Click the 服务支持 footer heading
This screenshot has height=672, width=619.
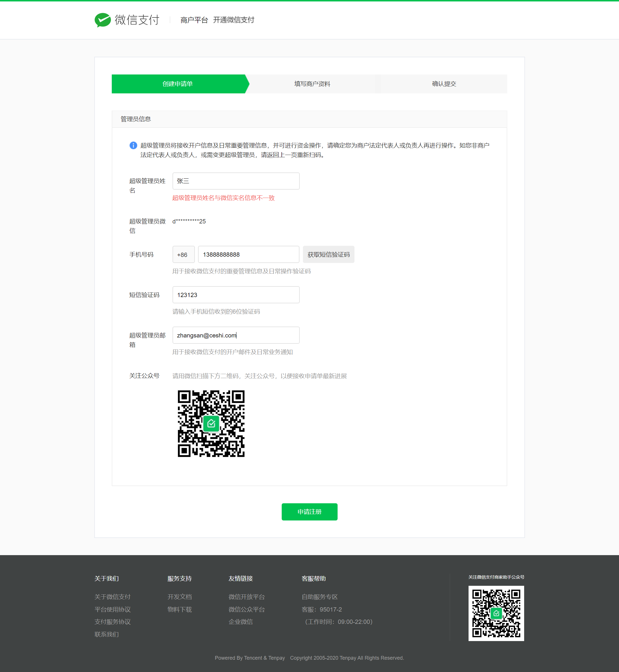(x=179, y=579)
